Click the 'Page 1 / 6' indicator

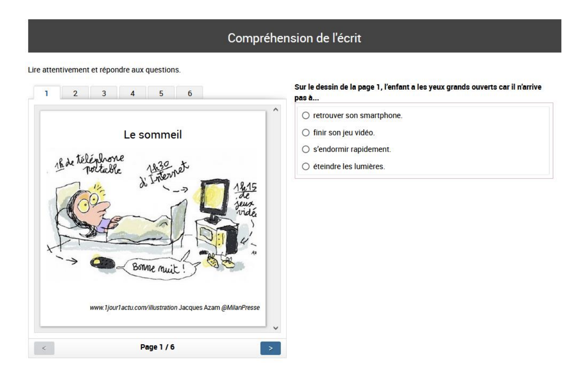pos(156,347)
